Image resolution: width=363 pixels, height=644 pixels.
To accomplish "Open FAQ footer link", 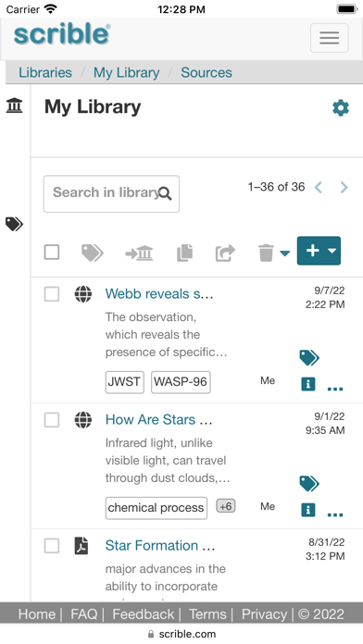I will click(x=84, y=614).
